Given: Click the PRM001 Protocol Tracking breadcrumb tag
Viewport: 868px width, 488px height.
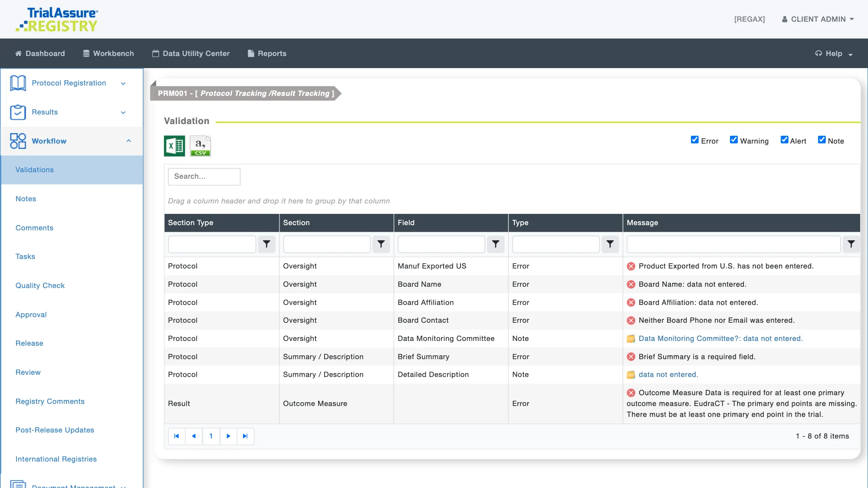Looking at the screenshot, I should (246, 93).
